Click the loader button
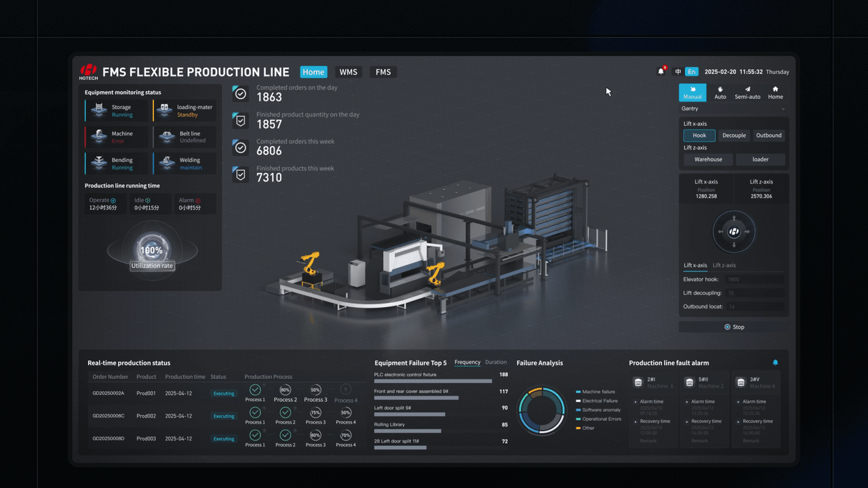The width and height of the screenshot is (868, 488). [x=760, y=160]
